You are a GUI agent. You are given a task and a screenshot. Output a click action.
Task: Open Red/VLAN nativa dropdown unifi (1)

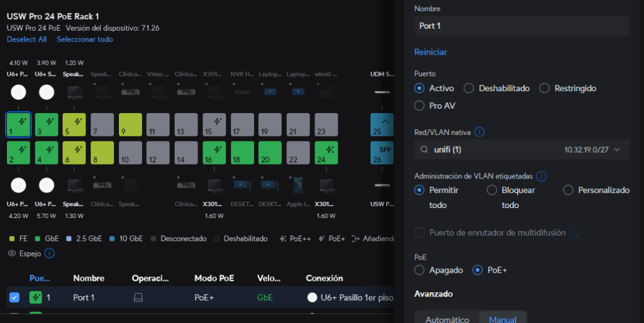click(521, 150)
